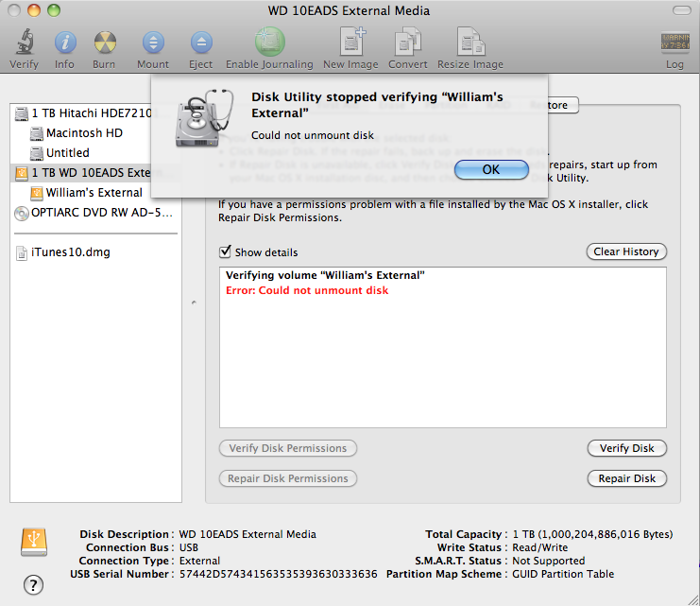The width and height of the screenshot is (700, 606).
Task: Click the USB Serial Number value
Action: [x=279, y=574]
